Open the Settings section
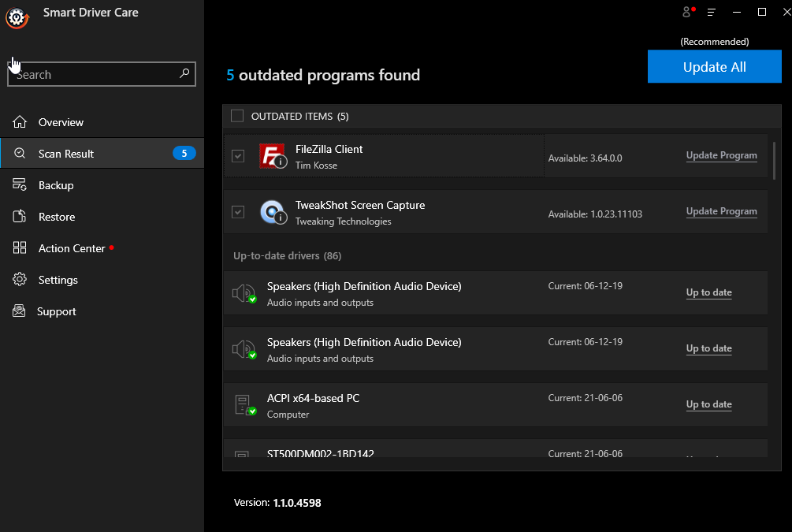The image size is (792, 532). [x=102, y=280]
